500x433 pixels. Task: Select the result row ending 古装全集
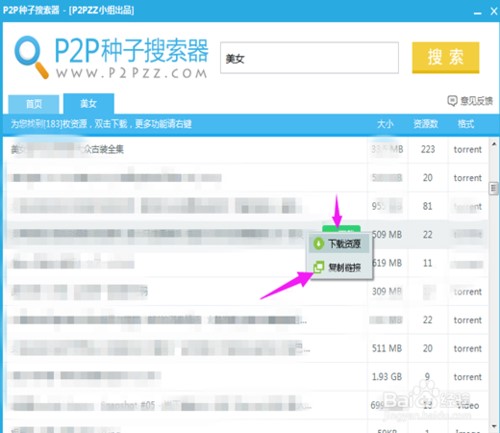click(246, 149)
